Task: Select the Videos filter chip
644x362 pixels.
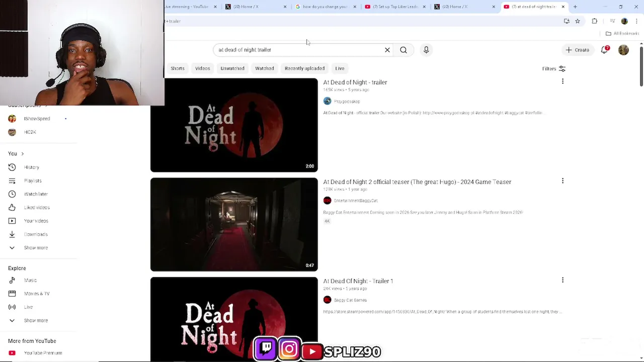Action: 203,68
